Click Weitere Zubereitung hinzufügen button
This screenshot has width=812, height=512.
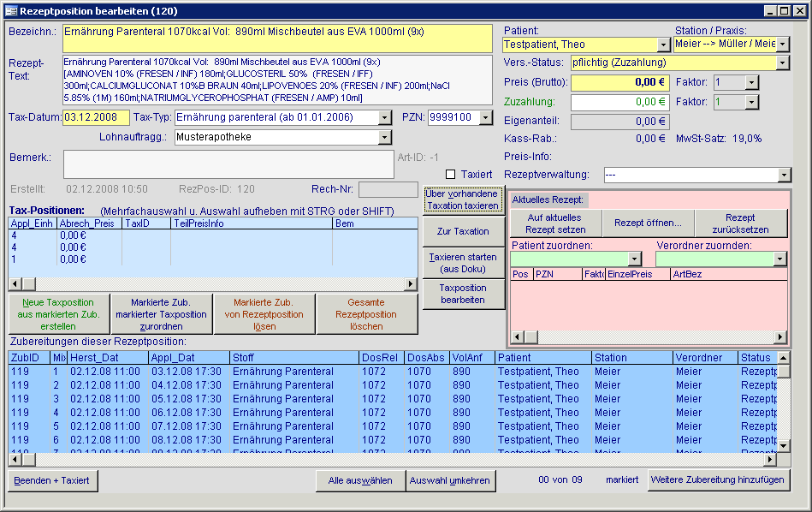(717, 479)
